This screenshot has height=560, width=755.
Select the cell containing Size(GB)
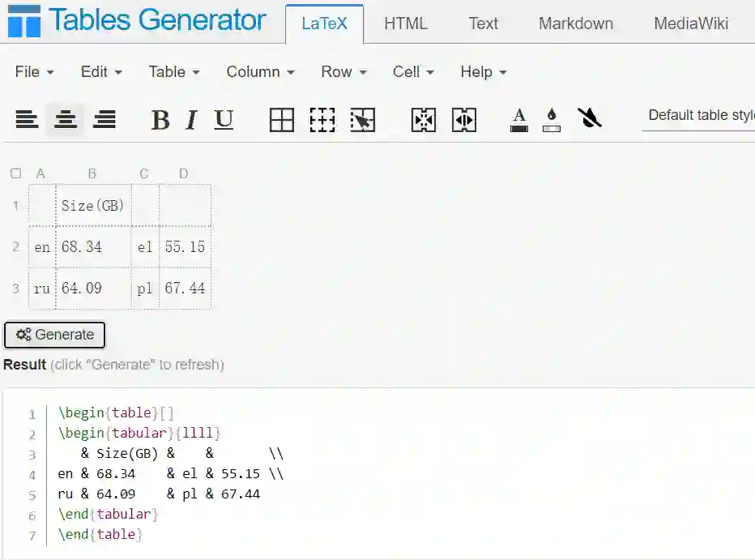click(x=93, y=206)
